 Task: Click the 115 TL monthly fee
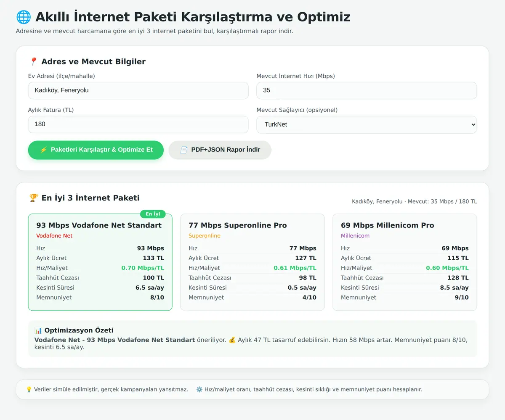458,258
